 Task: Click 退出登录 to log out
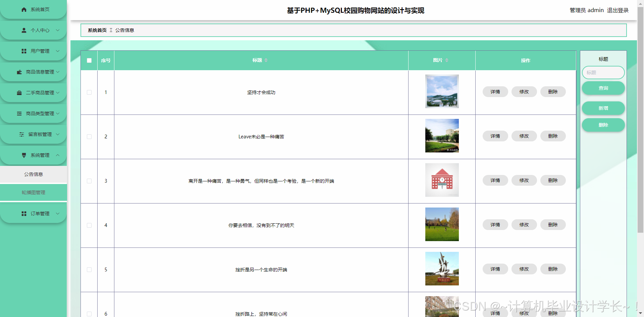click(x=618, y=10)
